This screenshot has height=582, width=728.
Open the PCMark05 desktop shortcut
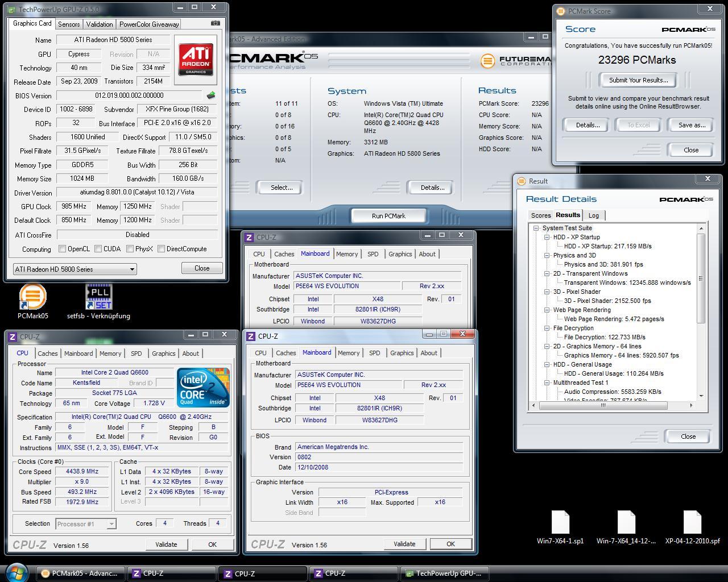point(32,302)
